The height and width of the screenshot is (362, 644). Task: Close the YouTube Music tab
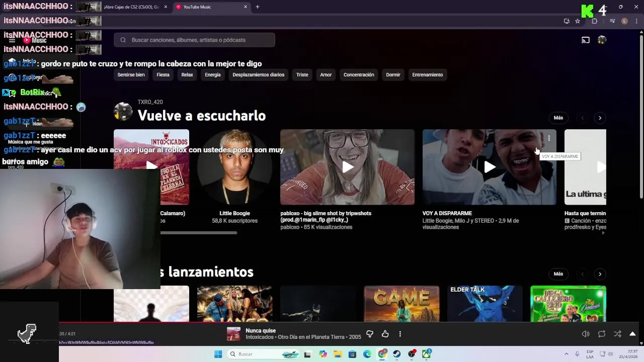click(x=246, y=7)
